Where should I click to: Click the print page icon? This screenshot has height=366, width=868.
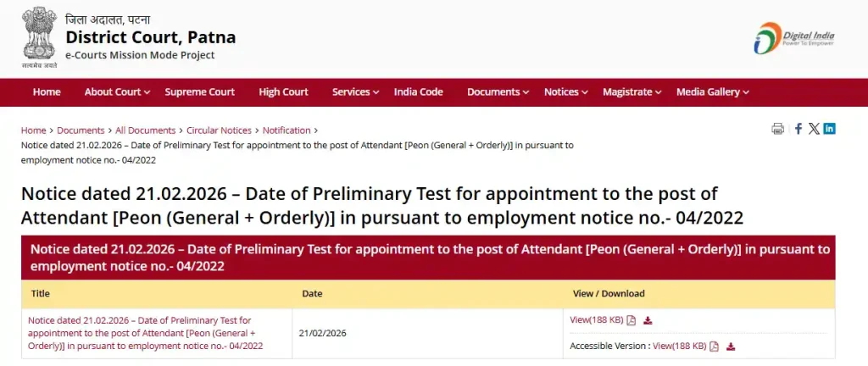click(777, 129)
